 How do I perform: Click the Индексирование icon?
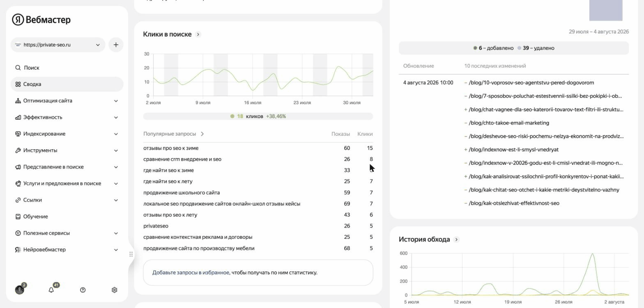18,134
